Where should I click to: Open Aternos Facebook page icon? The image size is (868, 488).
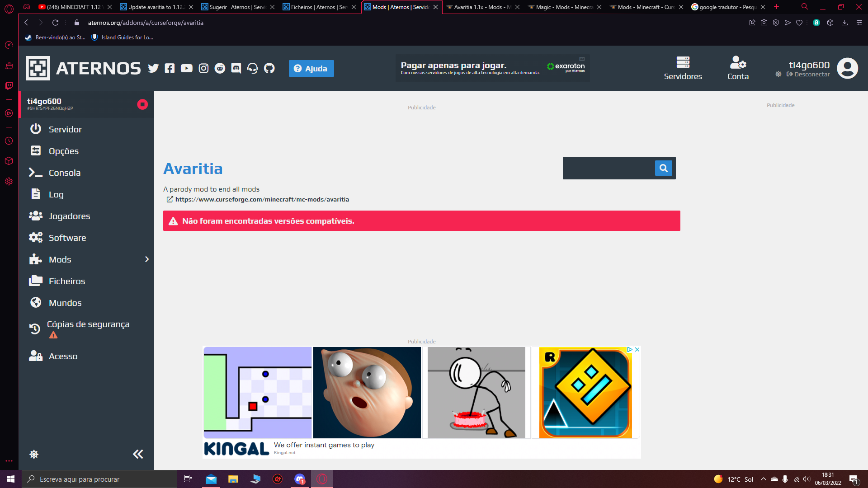(170, 68)
